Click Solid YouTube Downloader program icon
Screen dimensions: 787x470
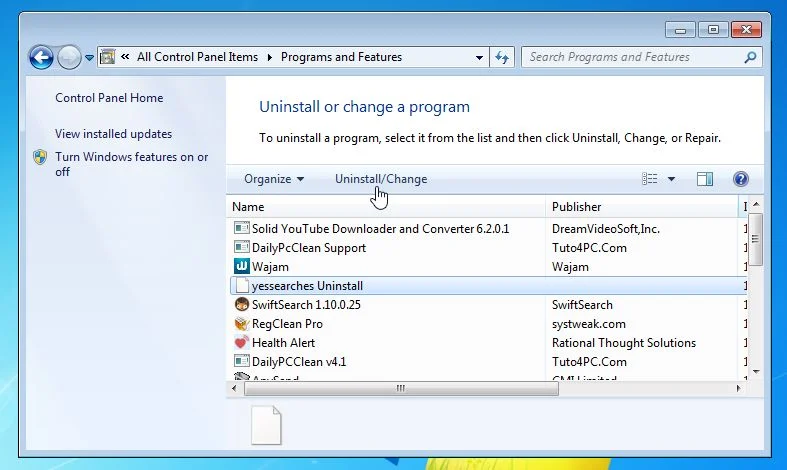(x=241, y=228)
